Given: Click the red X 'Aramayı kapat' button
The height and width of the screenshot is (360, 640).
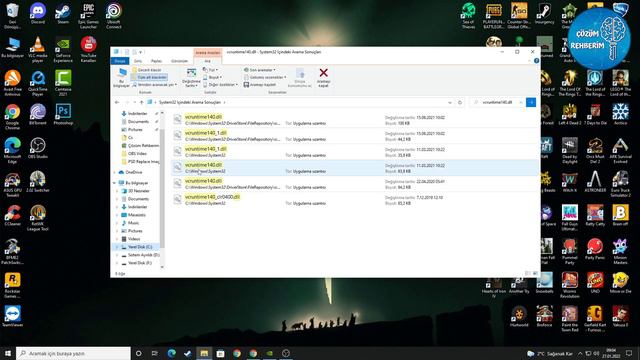Looking at the screenshot, I should click(x=323, y=78).
